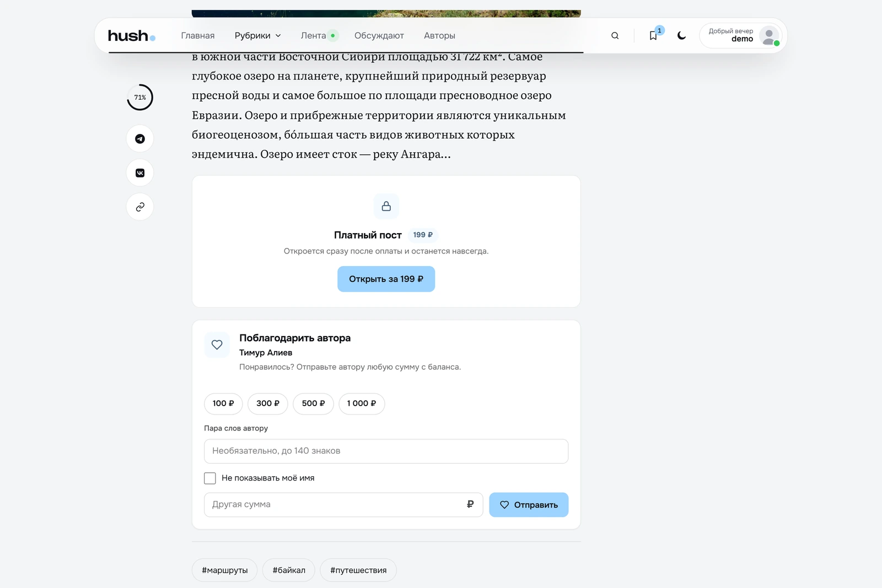Select the 500 ₽ amount chip
The image size is (882, 588).
point(313,404)
